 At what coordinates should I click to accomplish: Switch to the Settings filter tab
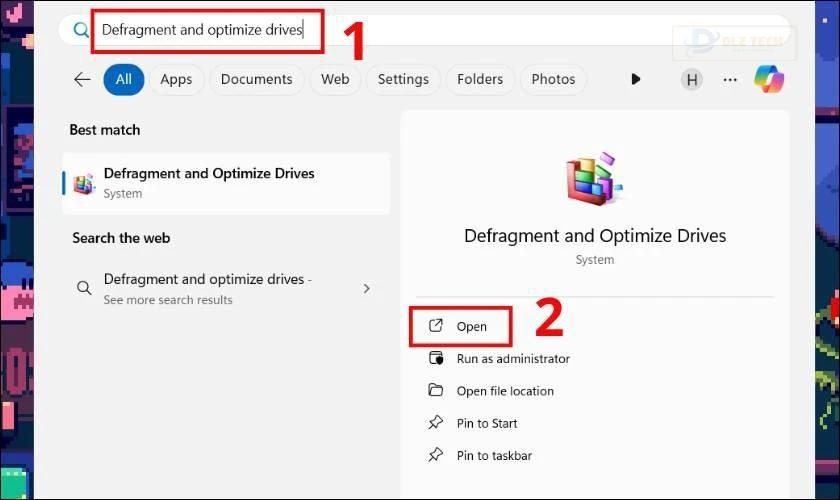[403, 79]
